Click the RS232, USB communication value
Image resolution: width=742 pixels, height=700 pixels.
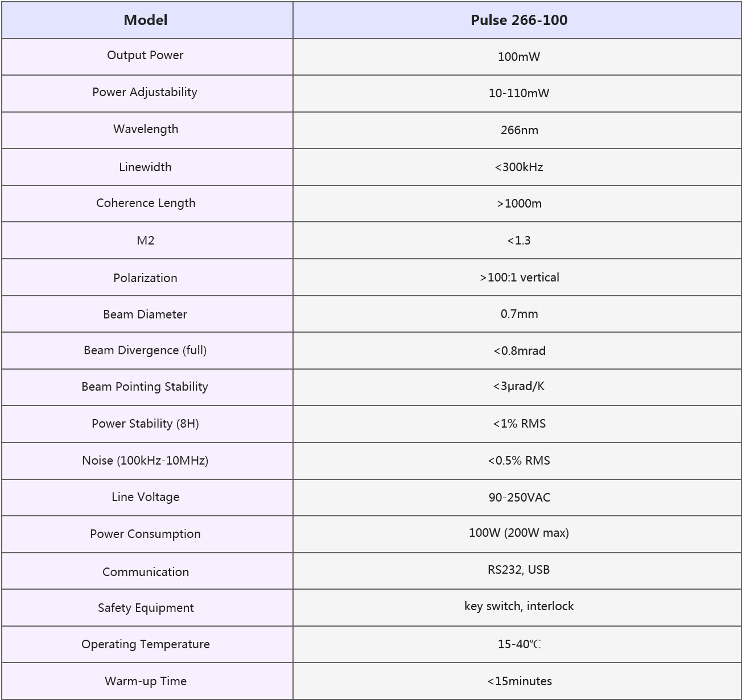coord(519,570)
